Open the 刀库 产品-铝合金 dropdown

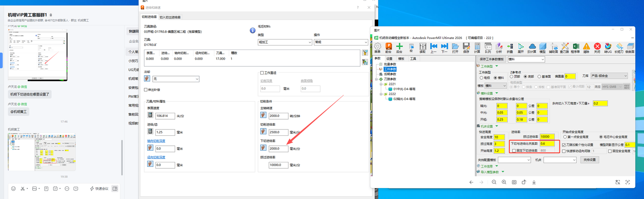click(609, 76)
